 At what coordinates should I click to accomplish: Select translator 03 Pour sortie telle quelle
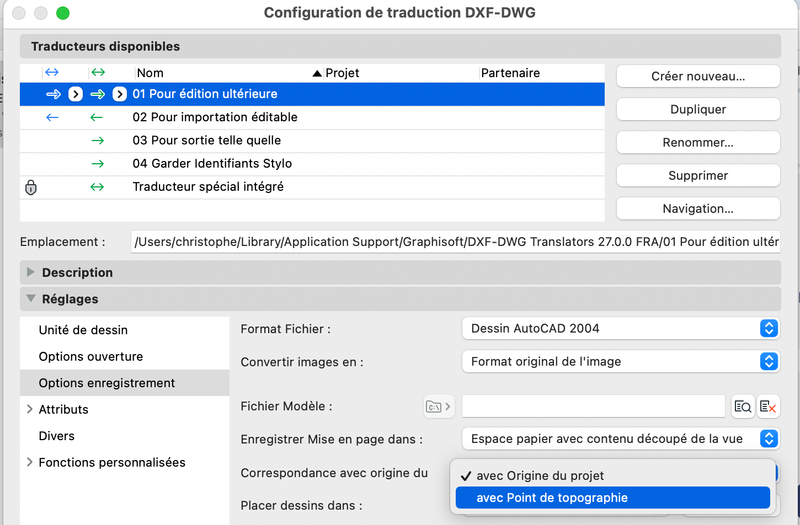[312, 140]
